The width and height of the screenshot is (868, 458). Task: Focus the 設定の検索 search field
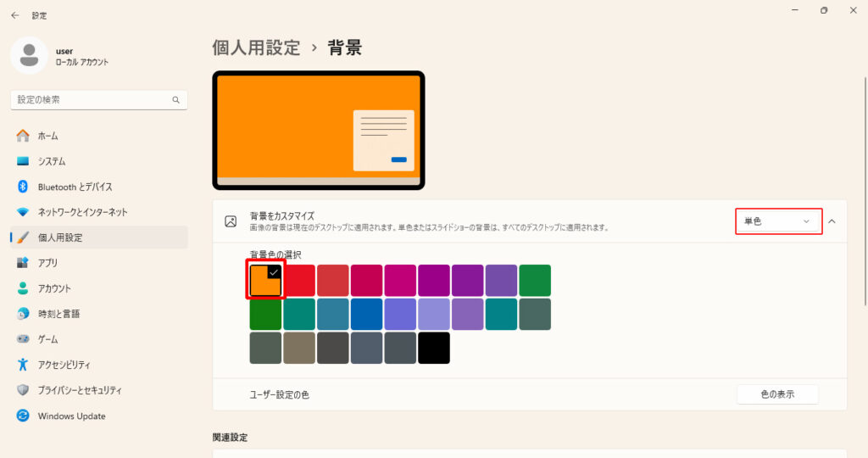click(x=99, y=100)
